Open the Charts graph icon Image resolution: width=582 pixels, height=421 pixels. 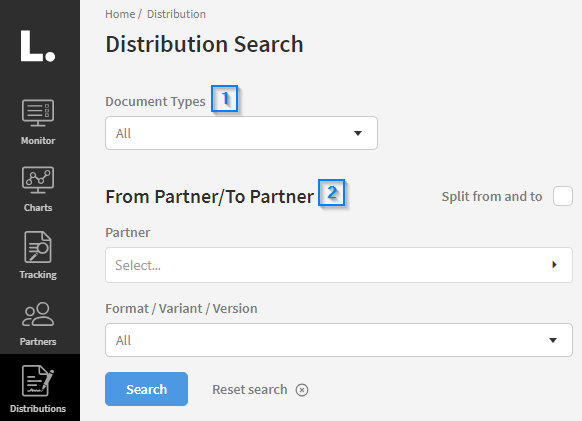pyautogui.click(x=38, y=180)
